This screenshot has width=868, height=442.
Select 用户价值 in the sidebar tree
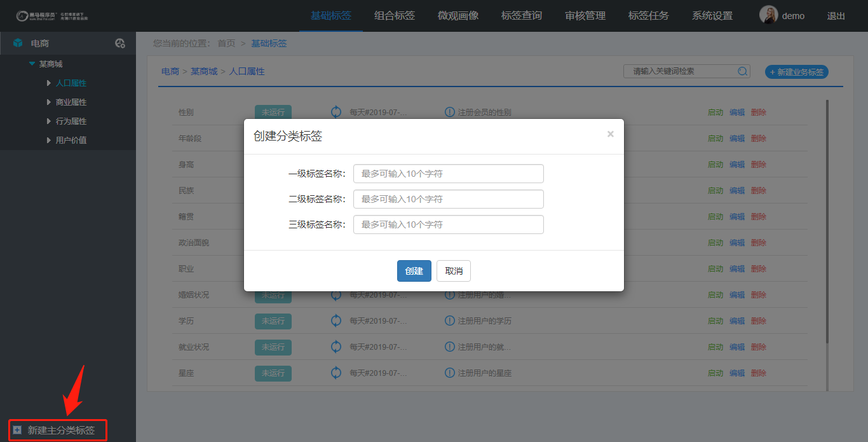(x=71, y=140)
